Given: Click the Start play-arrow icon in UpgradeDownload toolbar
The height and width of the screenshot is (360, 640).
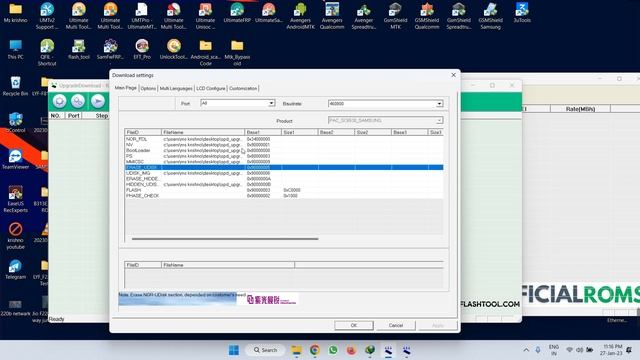Looking at the screenshot, I should pyautogui.click(x=98, y=101).
